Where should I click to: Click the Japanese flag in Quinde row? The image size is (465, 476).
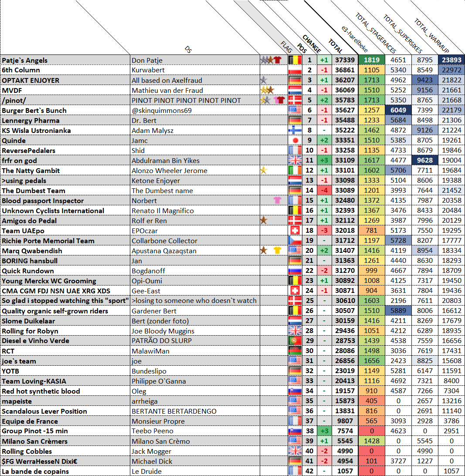click(295, 140)
